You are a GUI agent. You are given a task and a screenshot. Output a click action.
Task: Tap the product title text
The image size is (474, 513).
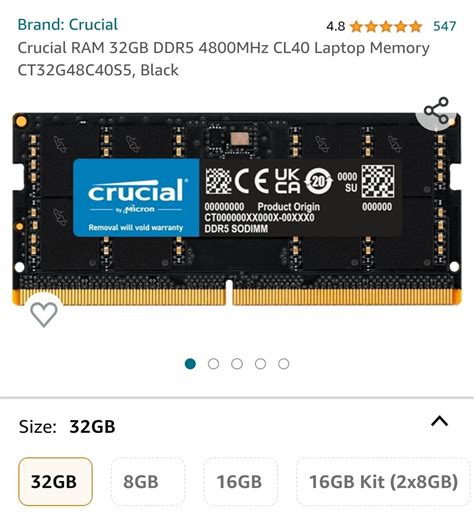coord(223,59)
